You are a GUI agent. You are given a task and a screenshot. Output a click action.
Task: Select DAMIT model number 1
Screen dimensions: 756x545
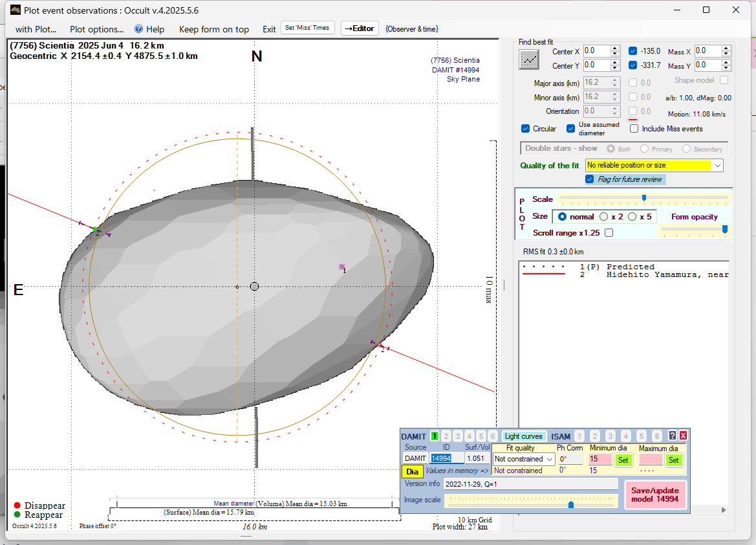(435, 436)
